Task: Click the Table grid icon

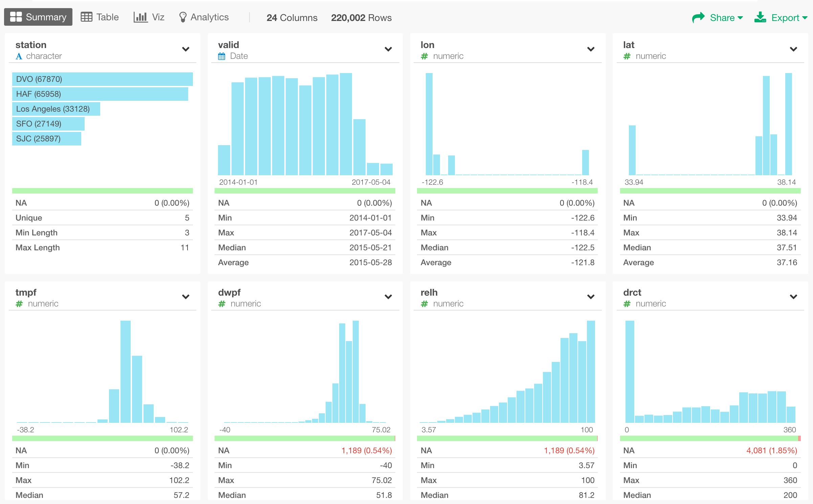Action: (x=86, y=16)
